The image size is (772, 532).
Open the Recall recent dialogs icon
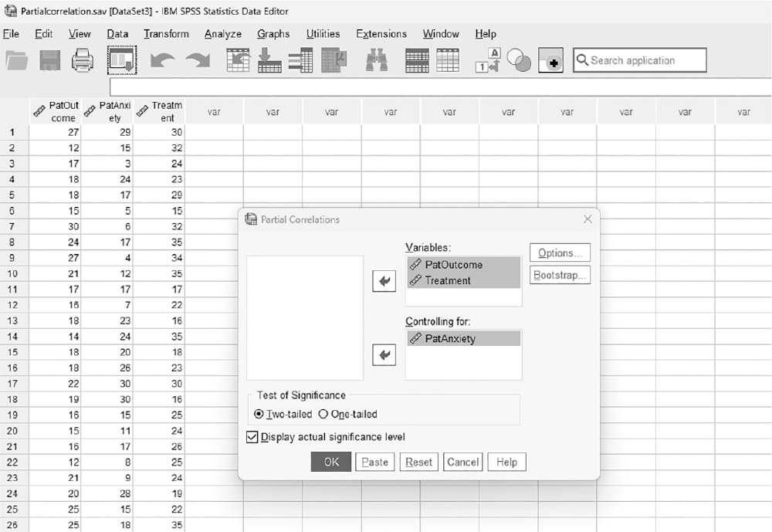point(122,60)
